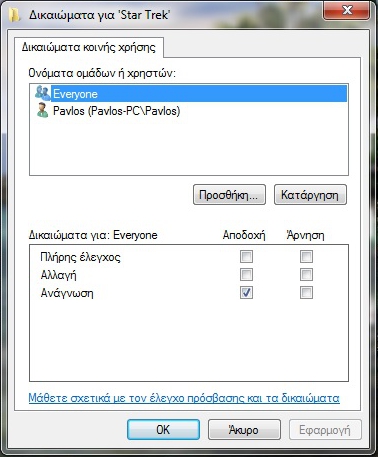
Task: Click the folder icon in title bar
Action: pos(15,15)
